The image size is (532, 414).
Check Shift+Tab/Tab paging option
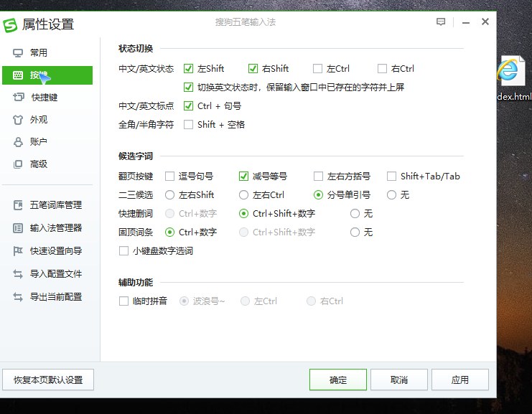tap(391, 177)
